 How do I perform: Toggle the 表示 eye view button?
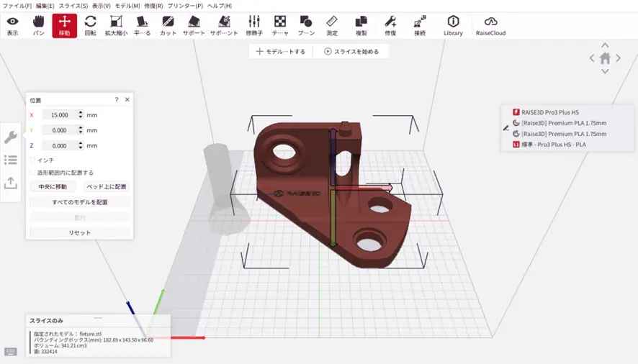pyautogui.click(x=12, y=25)
